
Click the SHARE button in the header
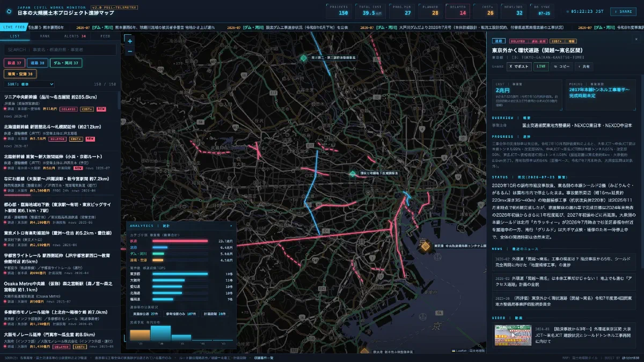click(624, 11)
